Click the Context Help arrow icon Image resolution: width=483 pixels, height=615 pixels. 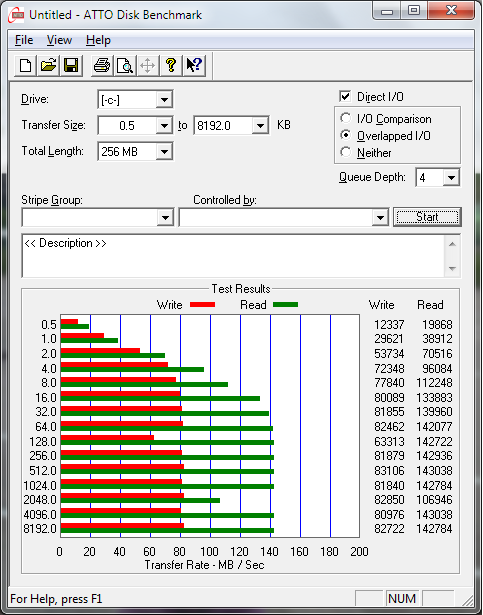coord(194,65)
